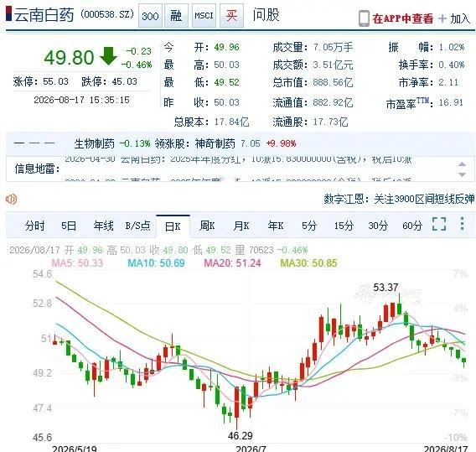This screenshot has width=476, height=452.
Task: Open the 神奇制药 leading stock link
Action: (215, 143)
